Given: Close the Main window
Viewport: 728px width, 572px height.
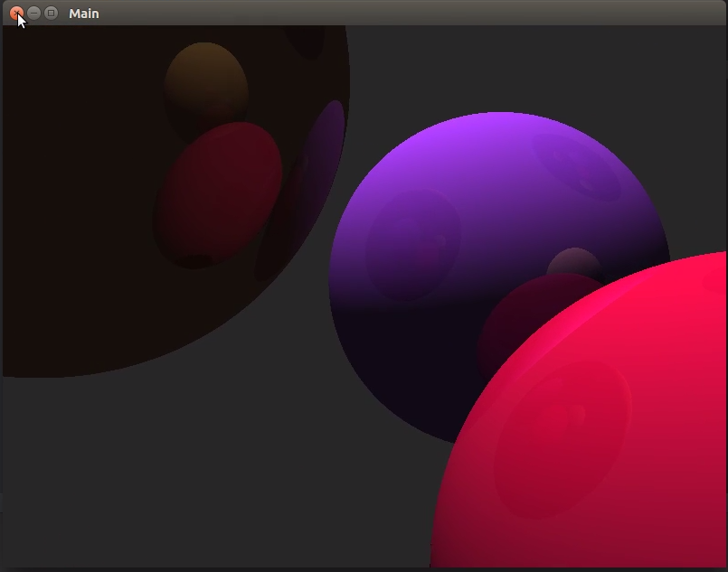Looking at the screenshot, I should [16, 13].
